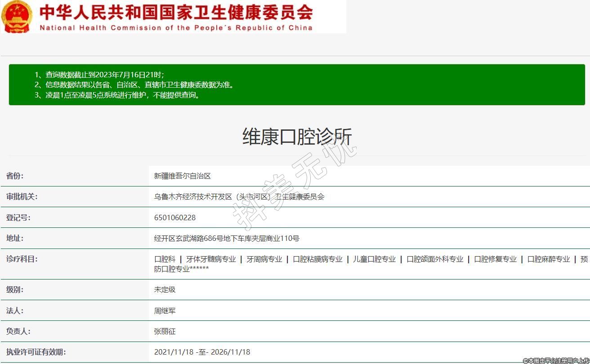Image resolution: width=590 pixels, height=364 pixels.
Task: Select the 诊疗科目 row label
Action: tap(22, 259)
